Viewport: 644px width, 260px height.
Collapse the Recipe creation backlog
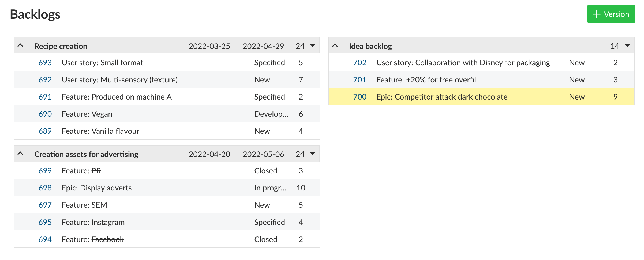[20, 45]
